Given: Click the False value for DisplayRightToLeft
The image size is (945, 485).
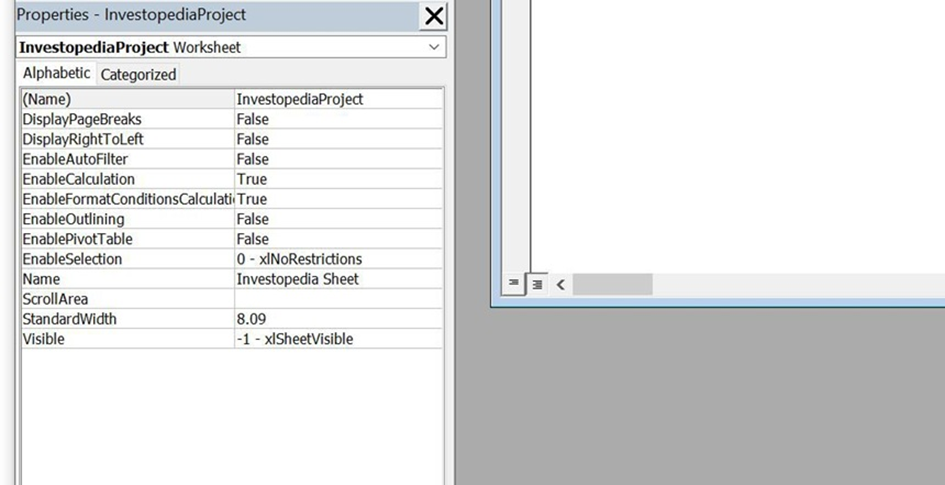Looking at the screenshot, I should tap(338, 139).
